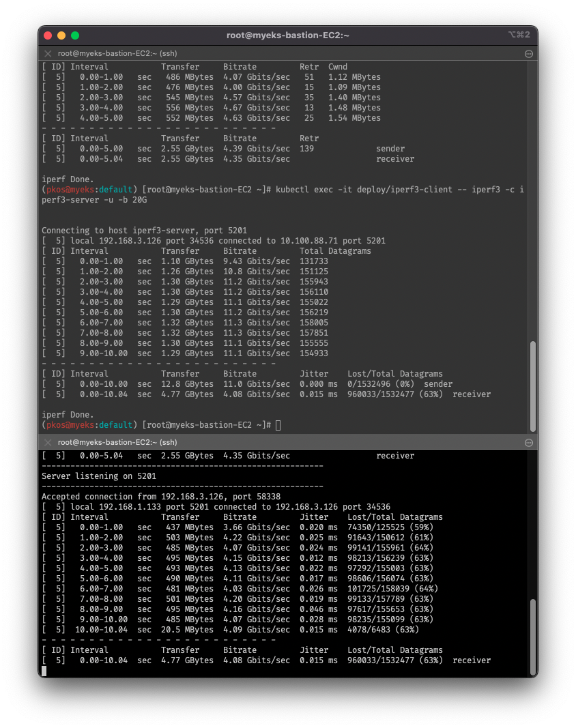Click the window title 'root@myeks-bastion-EC2:~'
This screenshot has height=728, width=576.
288,35
